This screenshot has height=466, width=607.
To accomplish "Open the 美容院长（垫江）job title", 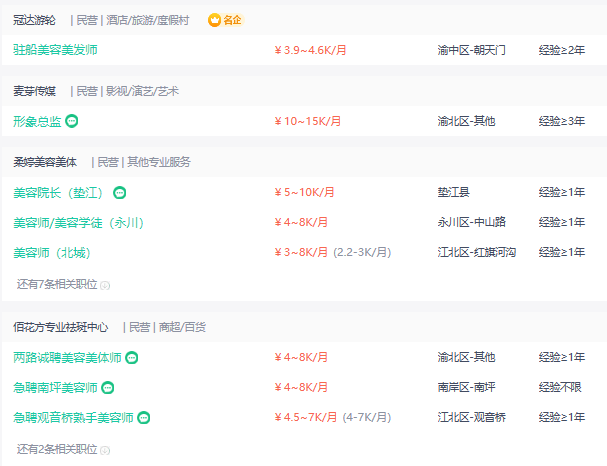I will tap(58, 192).
